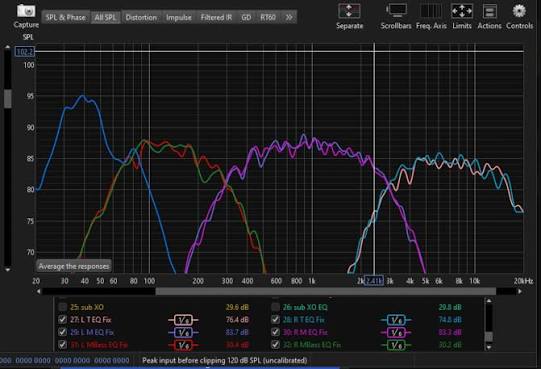Hide the 30: R M EQ Fix trace
Viewport: 541px width, 369px height.
point(275,332)
